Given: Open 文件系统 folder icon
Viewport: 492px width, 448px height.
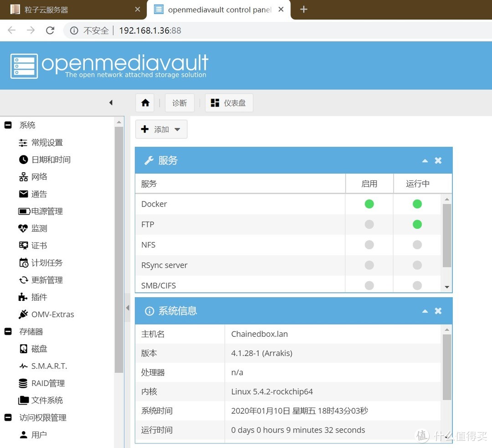Looking at the screenshot, I should (x=24, y=400).
